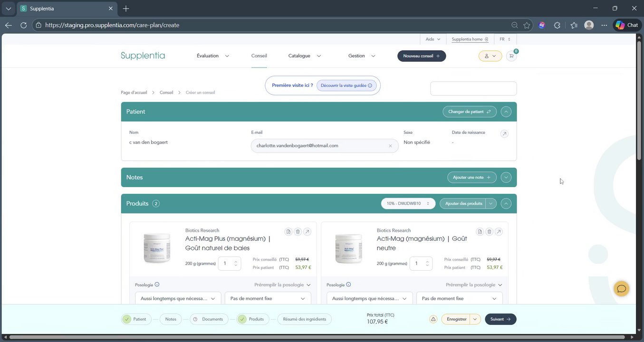
Task: Open a new browser tab
Action: (126, 9)
